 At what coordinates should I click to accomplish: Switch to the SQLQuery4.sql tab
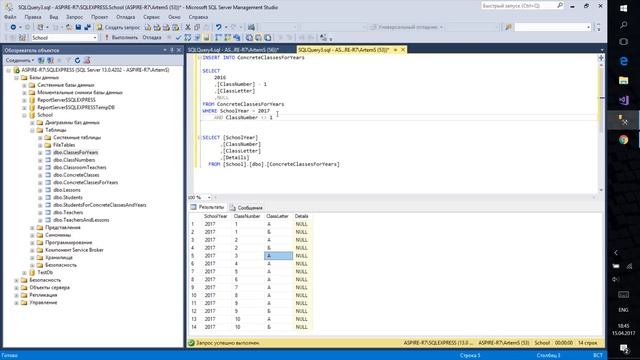coord(233,50)
